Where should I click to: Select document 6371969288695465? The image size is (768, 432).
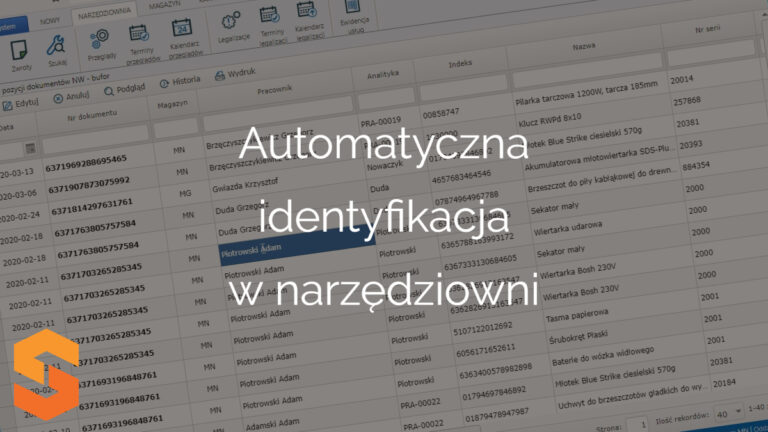pyautogui.click(x=86, y=164)
